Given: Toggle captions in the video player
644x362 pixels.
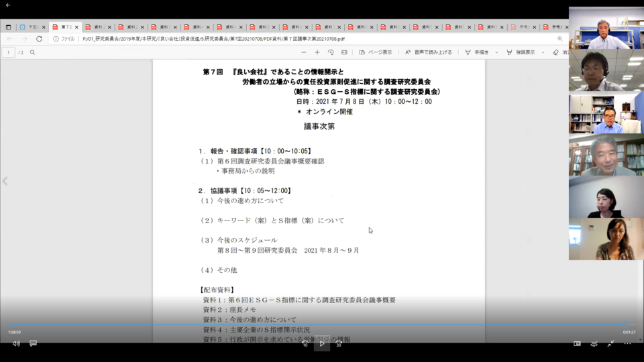Looking at the screenshot, I should pyautogui.click(x=34, y=343).
